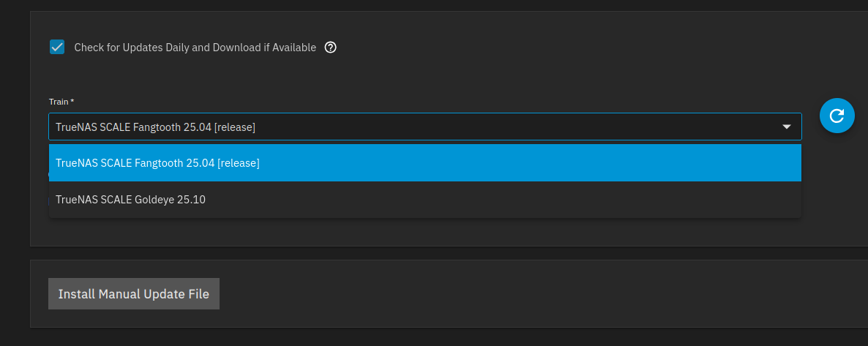Choose Fangtooth 25.04 [release] from list
The width and height of the screenshot is (868, 346).
(157, 162)
